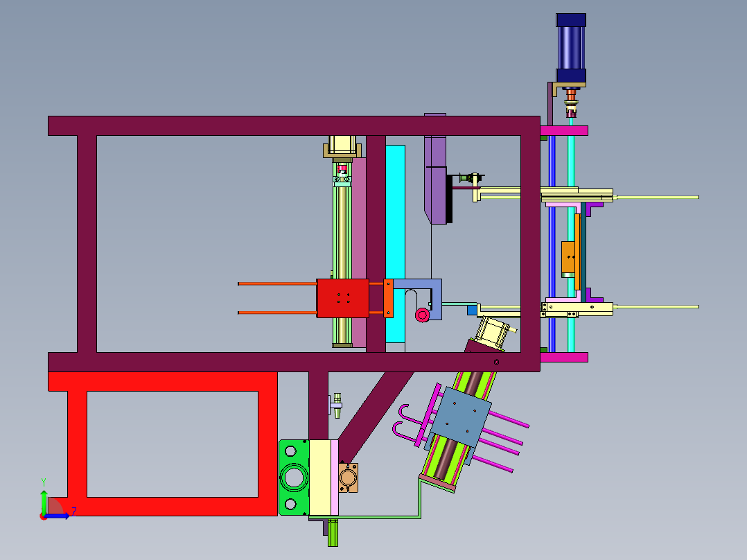The image size is (747, 560).
Task: Pick the blue-gray square plate on angled slide
Action: pos(460,417)
